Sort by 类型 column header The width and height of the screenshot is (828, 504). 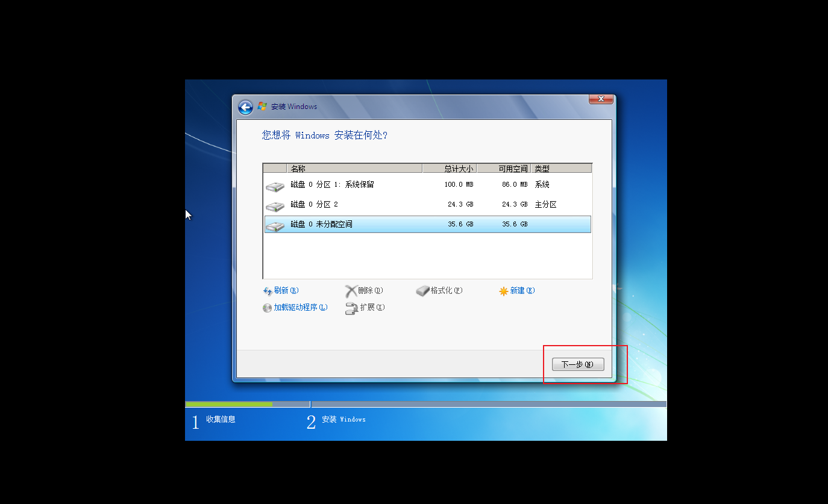[561, 169]
